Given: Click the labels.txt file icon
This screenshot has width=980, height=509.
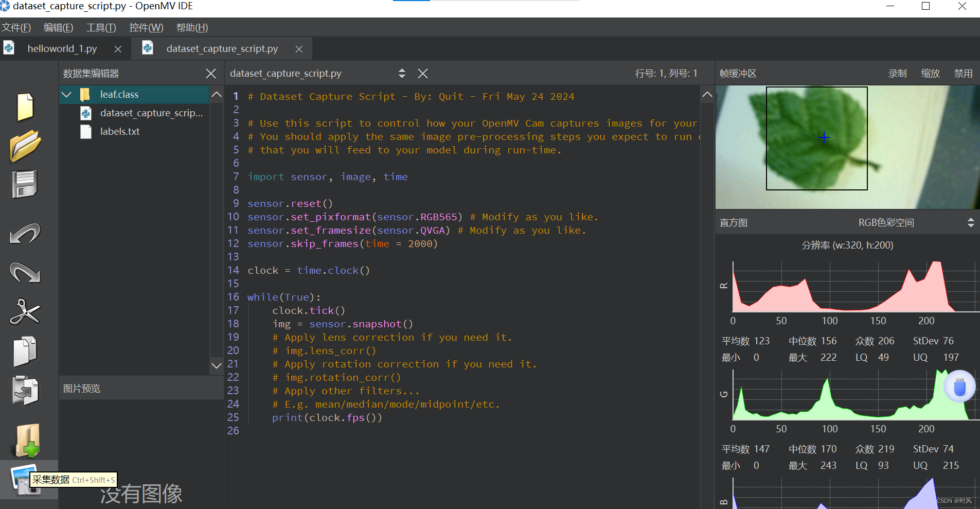Looking at the screenshot, I should [86, 132].
